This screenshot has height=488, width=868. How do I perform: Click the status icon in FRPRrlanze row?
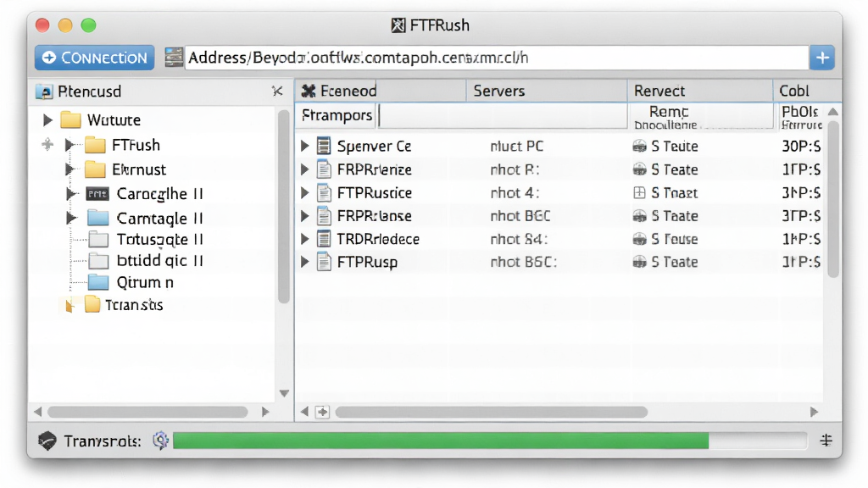[639, 169]
